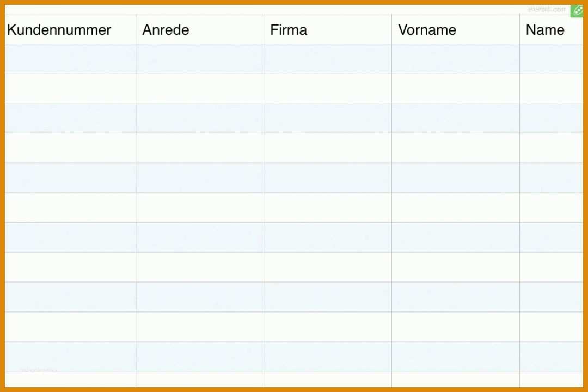The height and width of the screenshot is (392, 588).
Task: Click small faint watermark text at bottom left
Action: tap(37, 370)
